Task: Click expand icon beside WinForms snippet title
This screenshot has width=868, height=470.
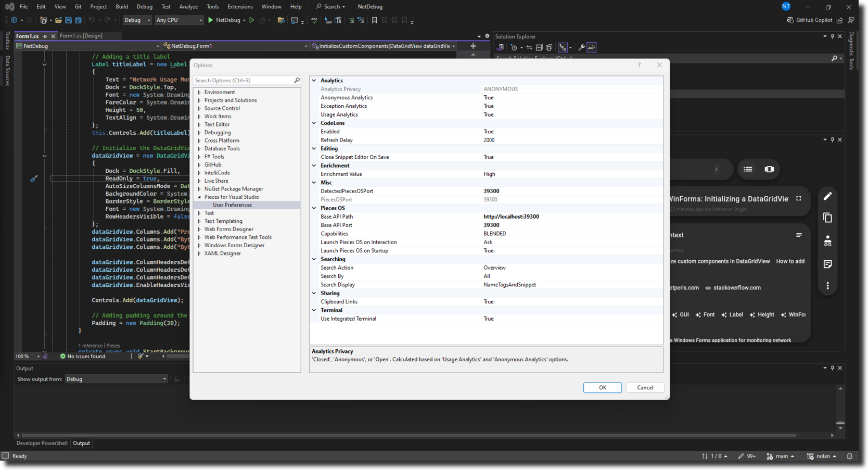Action: (798, 199)
